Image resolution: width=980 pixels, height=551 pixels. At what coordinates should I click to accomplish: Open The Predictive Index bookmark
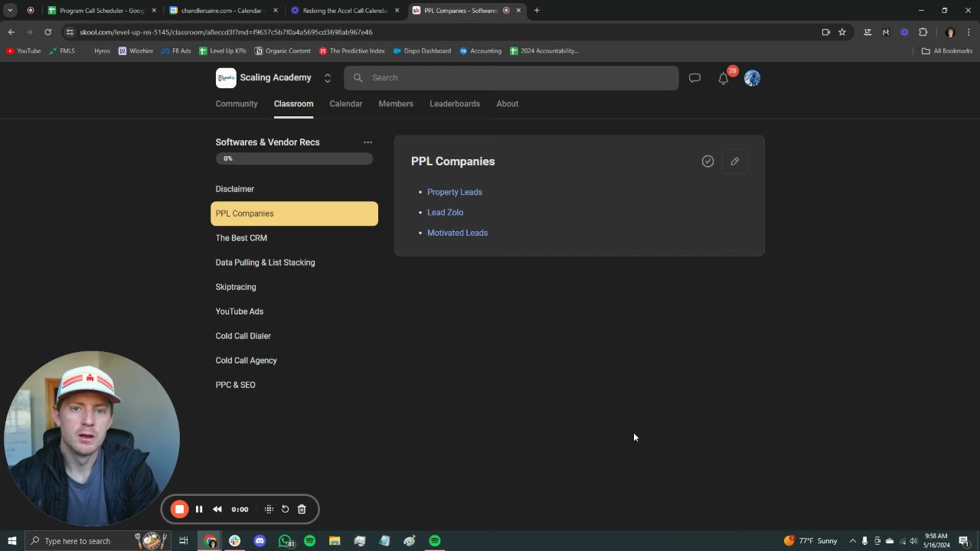[352, 51]
